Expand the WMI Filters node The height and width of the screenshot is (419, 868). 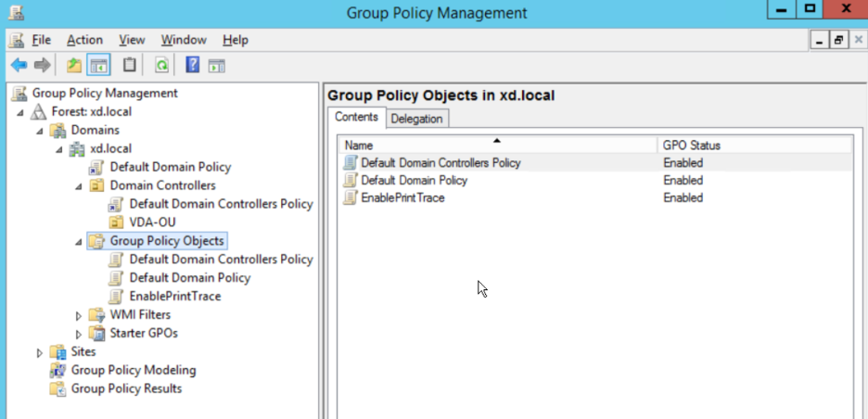coord(79,315)
